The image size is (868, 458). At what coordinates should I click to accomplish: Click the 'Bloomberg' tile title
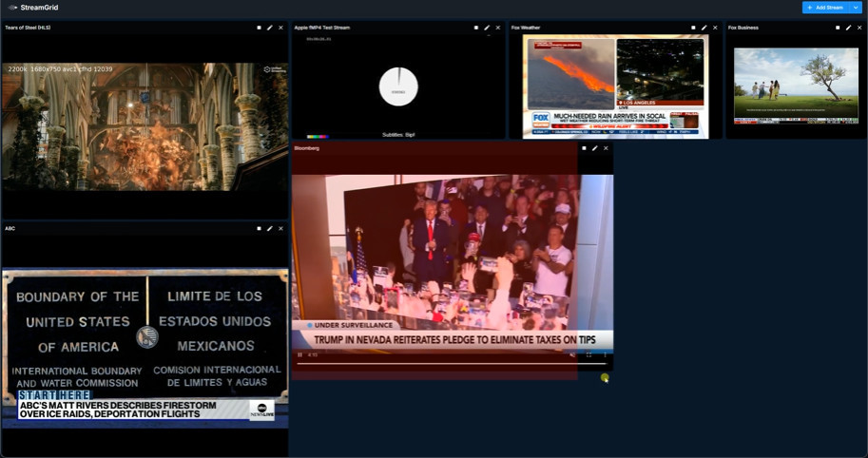[307, 148]
